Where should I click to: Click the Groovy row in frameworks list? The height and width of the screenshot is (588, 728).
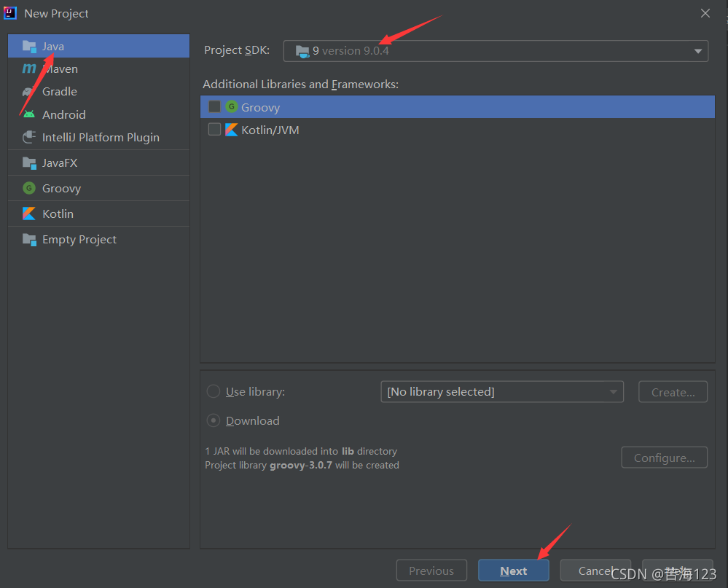coord(458,106)
